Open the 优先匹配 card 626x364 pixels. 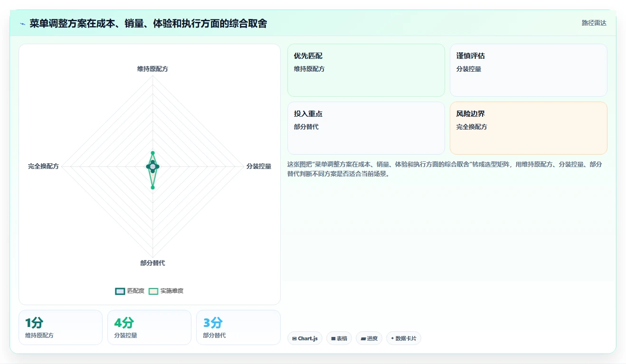click(366, 70)
